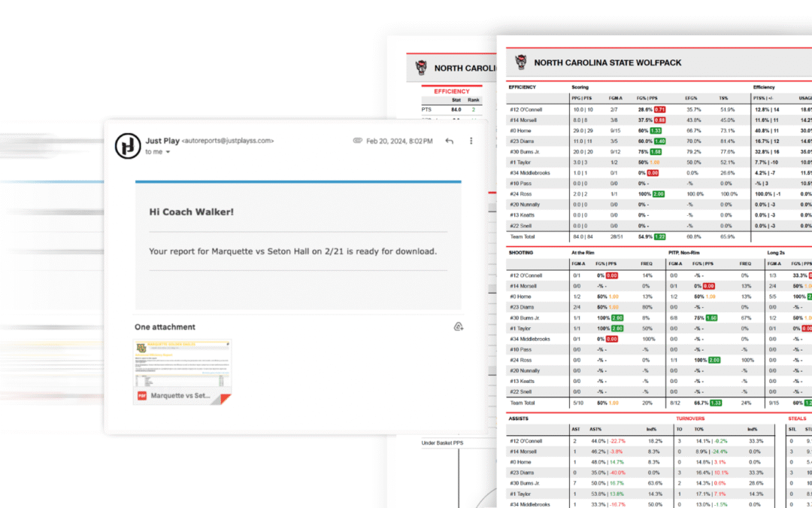This screenshot has height=508, width=812.
Task: Click the green 1.22 badge in Team Total row
Action: click(x=659, y=236)
